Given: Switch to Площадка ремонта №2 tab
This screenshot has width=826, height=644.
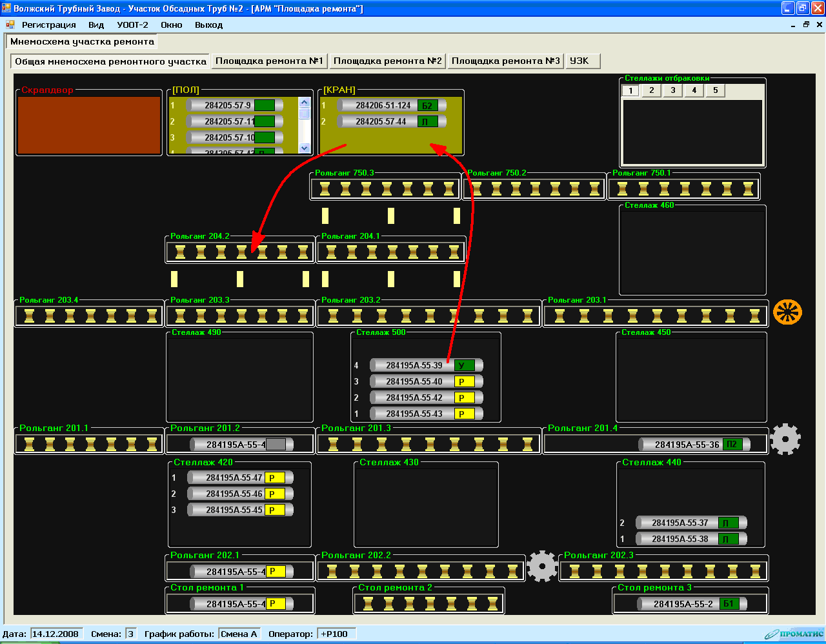Looking at the screenshot, I should click(x=387, y=61).
